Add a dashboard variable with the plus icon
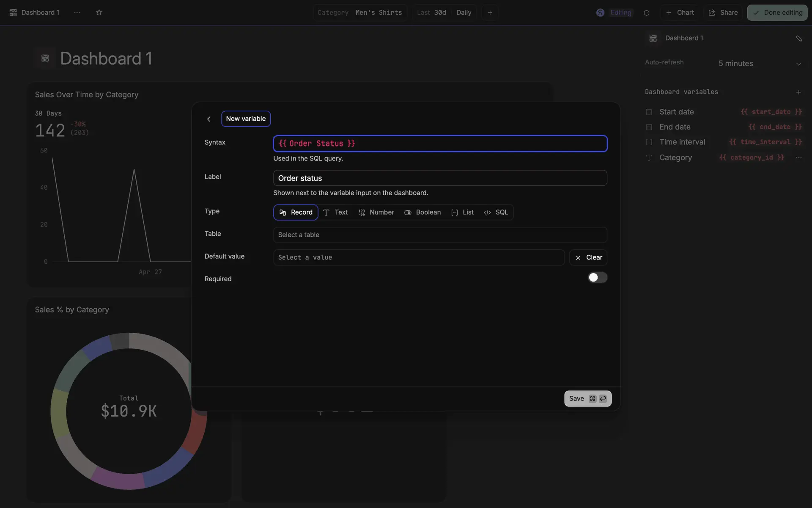Image resolution: width=812 pixels, height=508 pixels. [798, 92]
